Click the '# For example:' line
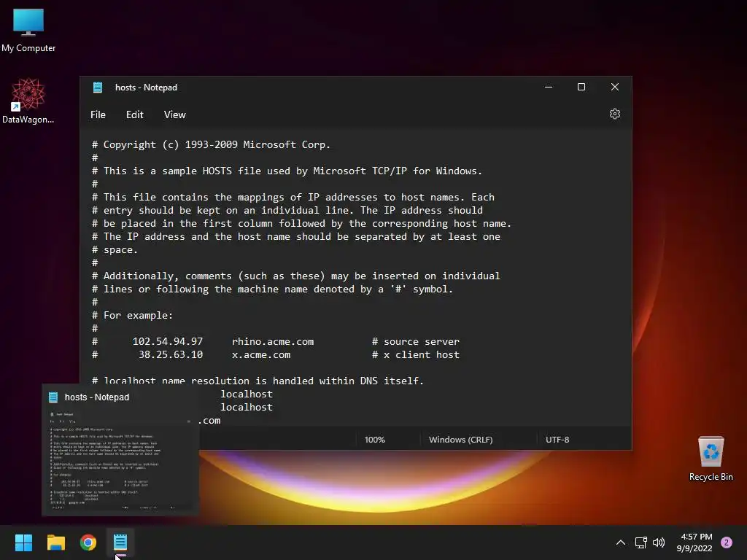 pos(133,315)
